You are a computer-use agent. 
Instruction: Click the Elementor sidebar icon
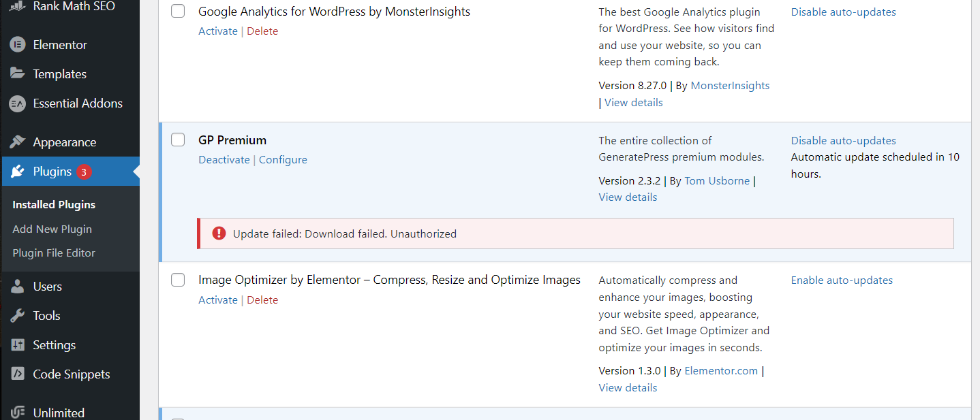17,45
